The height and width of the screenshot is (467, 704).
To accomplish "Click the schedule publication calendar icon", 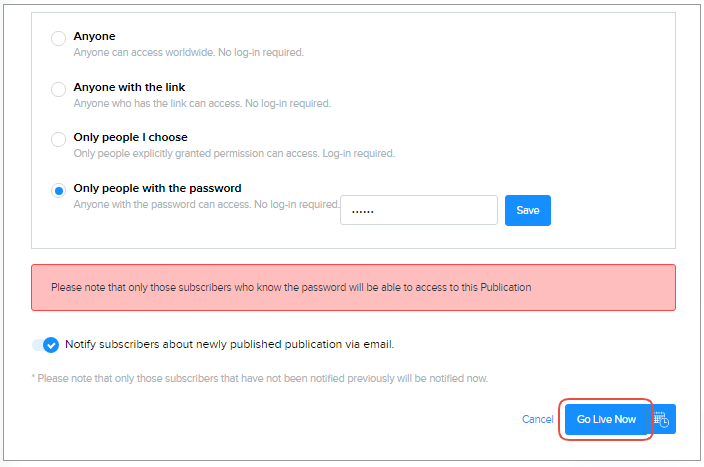I will (x=663, y=420).
